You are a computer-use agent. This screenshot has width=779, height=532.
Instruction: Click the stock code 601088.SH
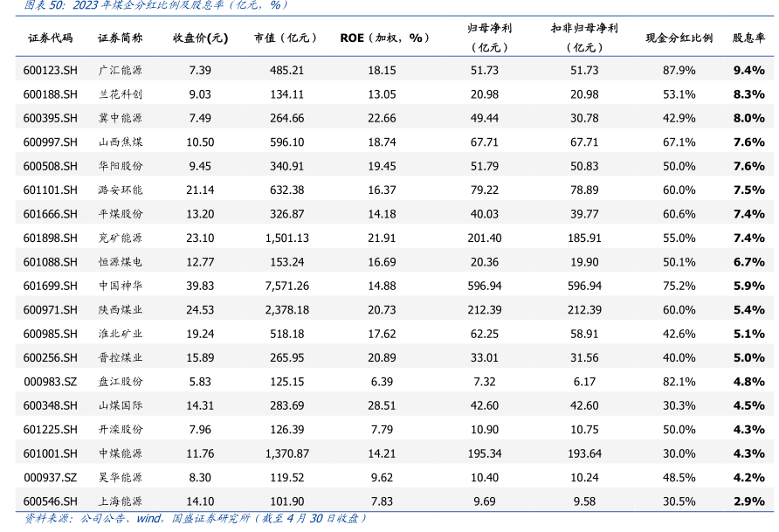50,262
